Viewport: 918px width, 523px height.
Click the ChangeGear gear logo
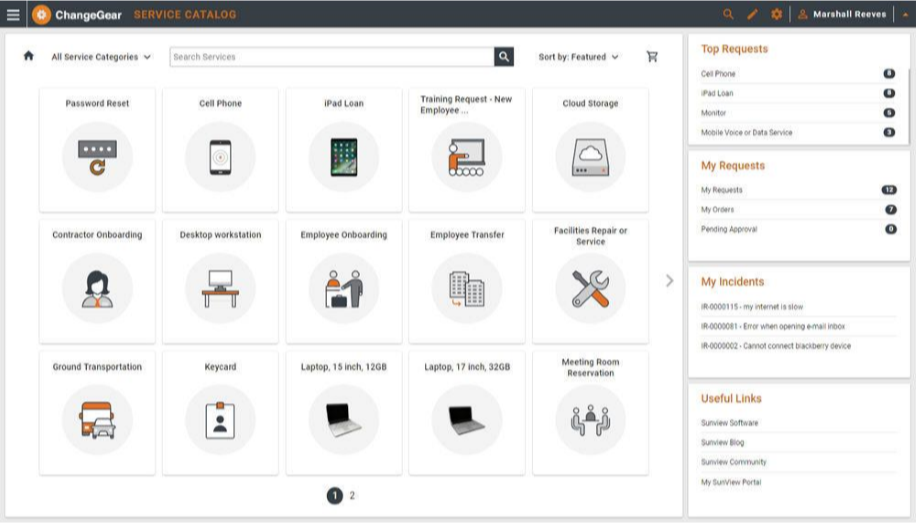click(x=42, y=15)
